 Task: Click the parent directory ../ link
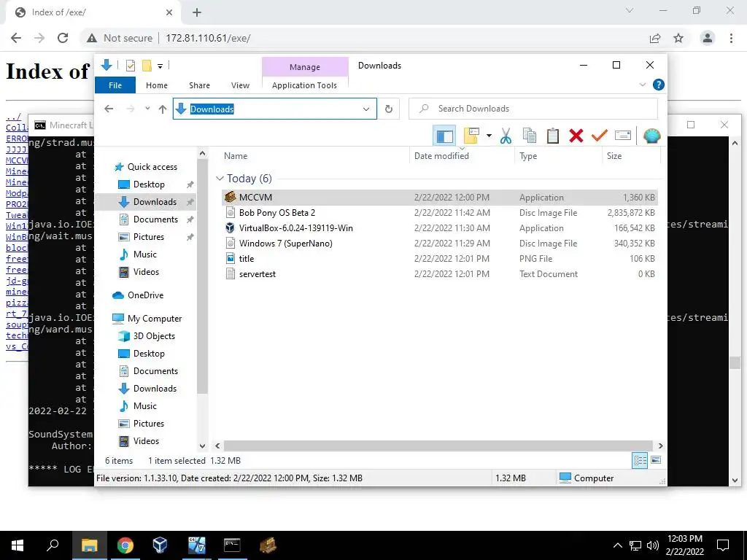point(13,117)
